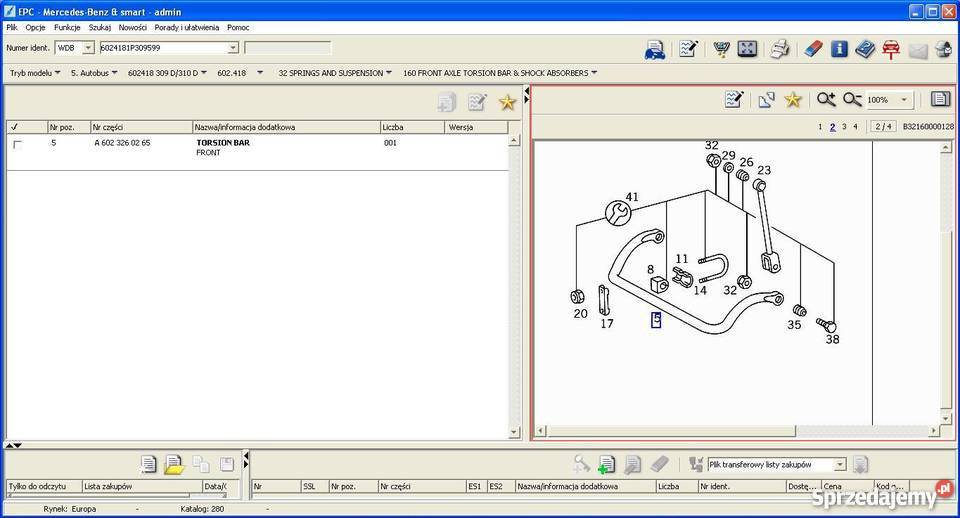Print using the printer icon
This screenshot has height=518, width=960.
pyautogui.click(x=779, y=49)
